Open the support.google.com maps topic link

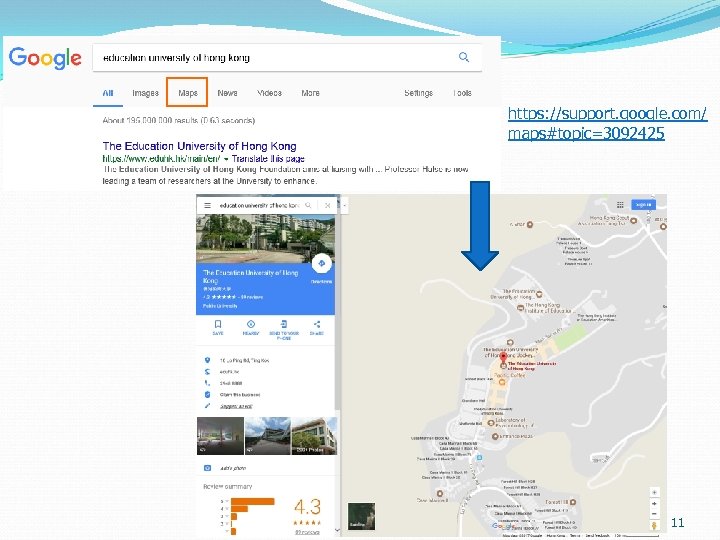tap(607, 123)
